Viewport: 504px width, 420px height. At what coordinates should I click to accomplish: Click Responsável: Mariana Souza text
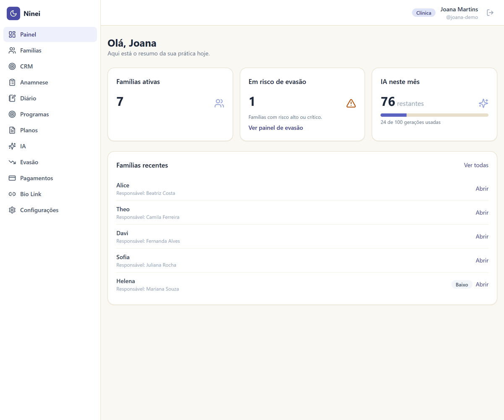(147, 289)
